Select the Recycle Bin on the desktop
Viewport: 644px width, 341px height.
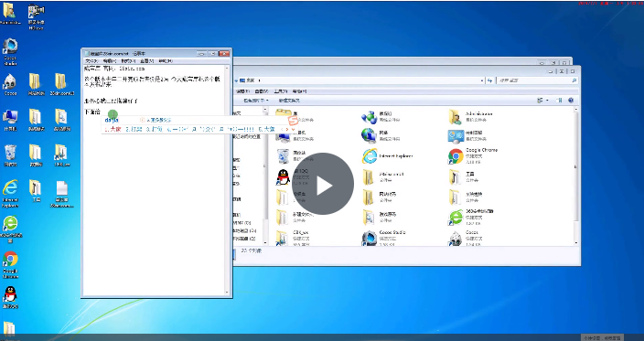(x=10, y=155)
